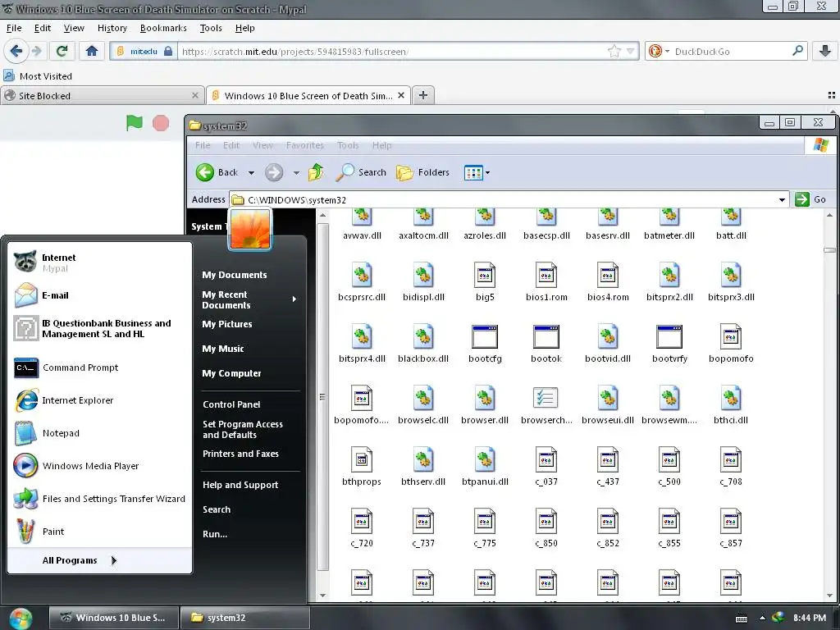Viewport: 840px width, 630px height.
Task: Click the Windows Start orb
Action: [21, 618]
